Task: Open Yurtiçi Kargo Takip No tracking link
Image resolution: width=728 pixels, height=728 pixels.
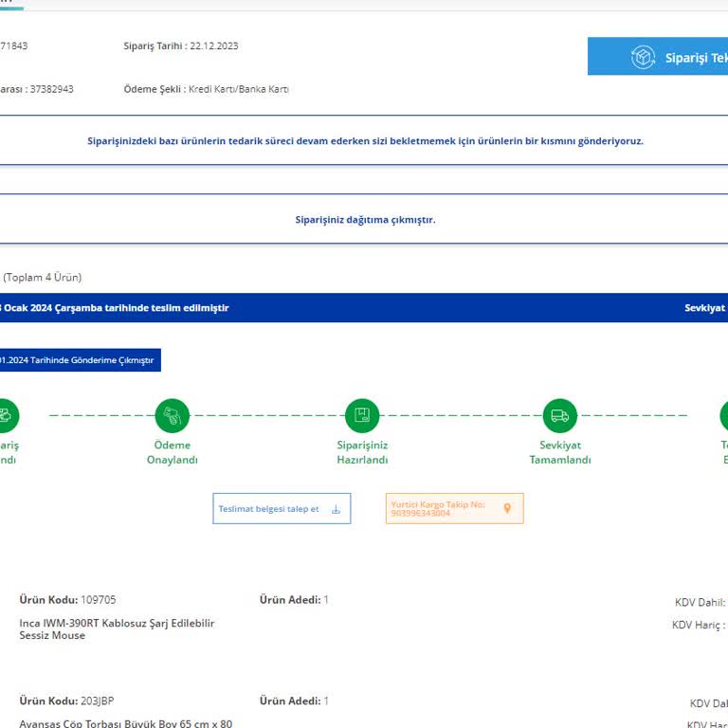Action: (455, 509)
